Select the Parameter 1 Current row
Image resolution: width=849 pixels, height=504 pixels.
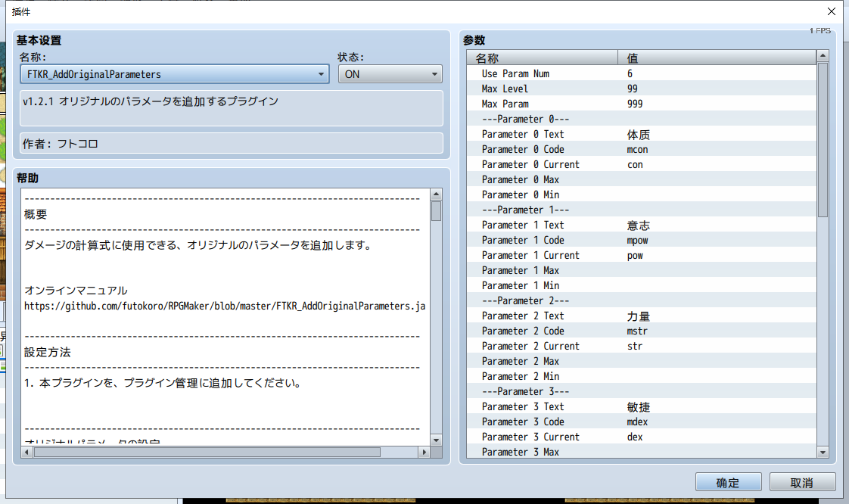point(642,256)
